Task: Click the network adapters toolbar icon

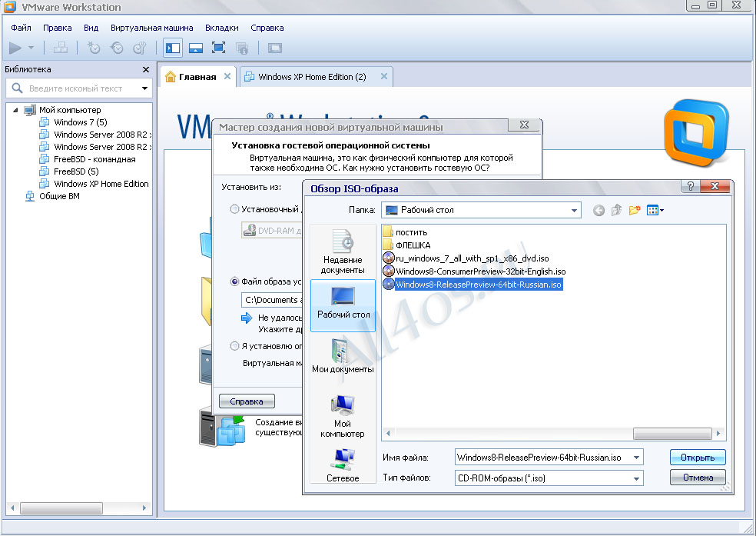Action: pos(60,48)
